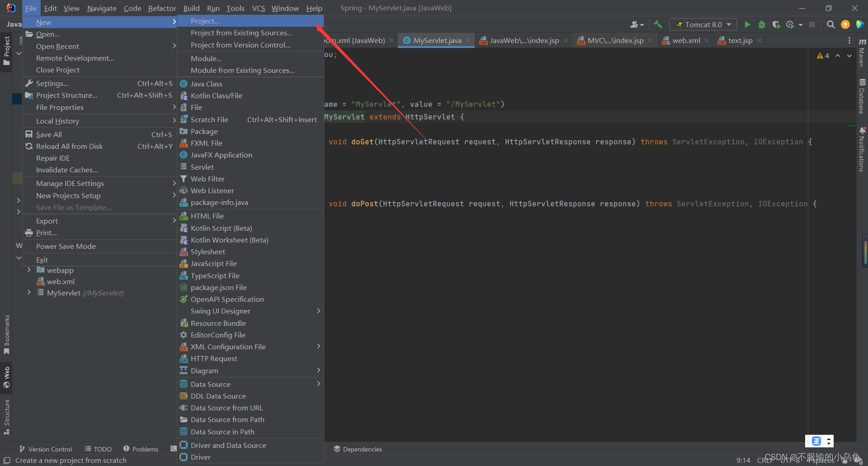This screenshot has height=466, width=868.
Task: Open the Web side panel
Action: click(6, 377)
